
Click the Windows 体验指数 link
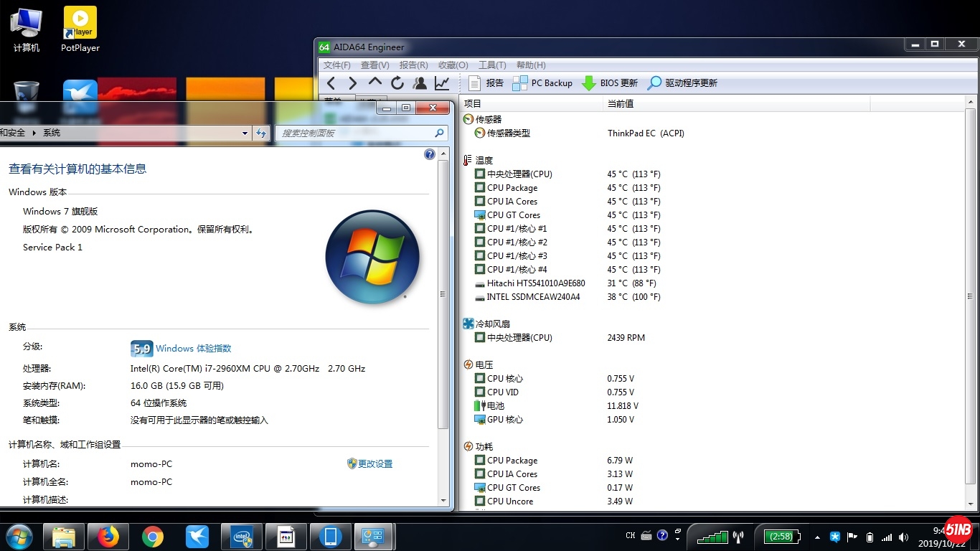click(x=193, y=349)
